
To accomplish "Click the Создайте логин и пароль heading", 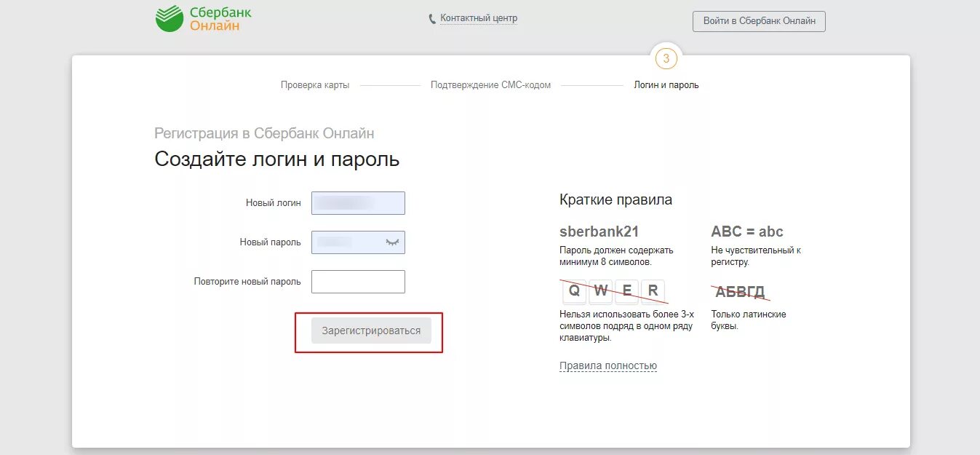I will (x=277, y=159).
